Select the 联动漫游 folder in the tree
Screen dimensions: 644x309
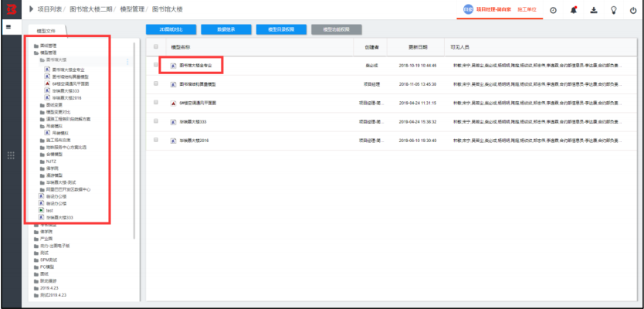48,281
